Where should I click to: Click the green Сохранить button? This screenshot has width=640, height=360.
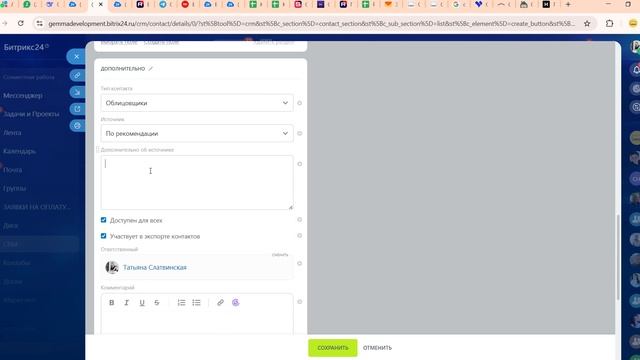(333, 348)
